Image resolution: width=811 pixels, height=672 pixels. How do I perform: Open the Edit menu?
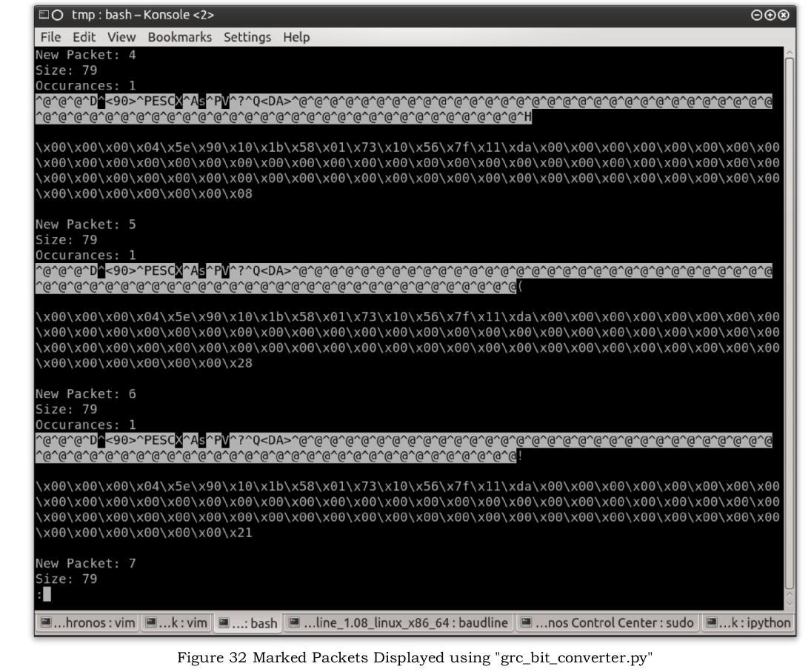84,37
